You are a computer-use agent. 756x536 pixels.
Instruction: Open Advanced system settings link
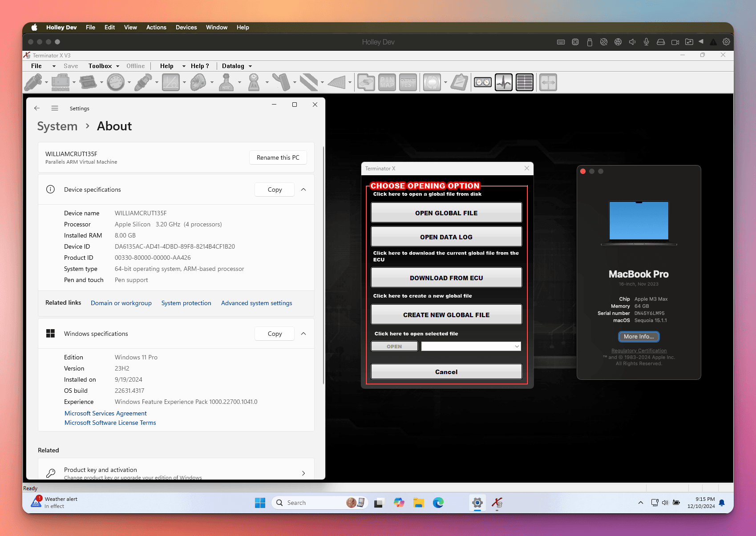click(256, 303)
